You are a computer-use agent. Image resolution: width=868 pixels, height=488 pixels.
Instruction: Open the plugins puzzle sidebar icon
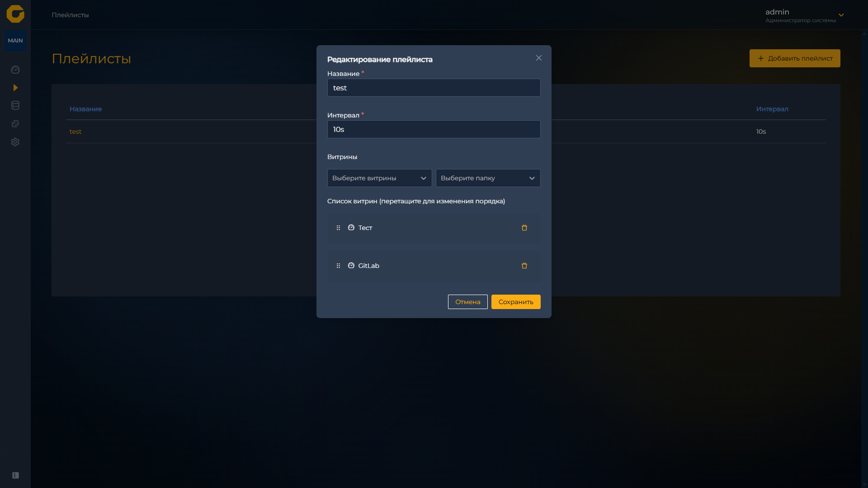(15, 123)
